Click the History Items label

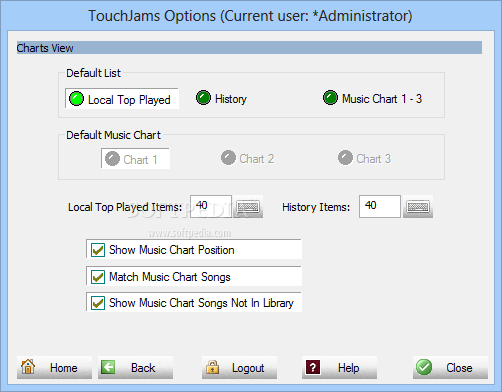316,207
